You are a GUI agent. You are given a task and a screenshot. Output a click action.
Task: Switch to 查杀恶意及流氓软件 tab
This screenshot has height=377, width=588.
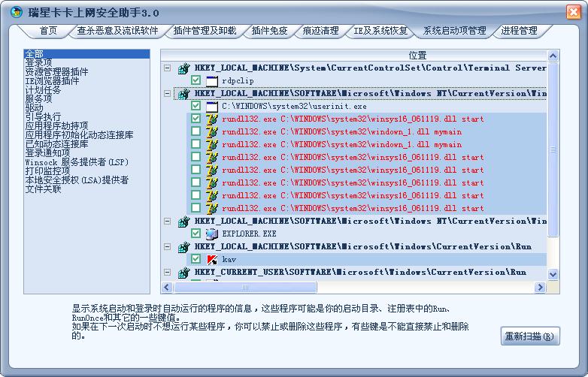118,31
